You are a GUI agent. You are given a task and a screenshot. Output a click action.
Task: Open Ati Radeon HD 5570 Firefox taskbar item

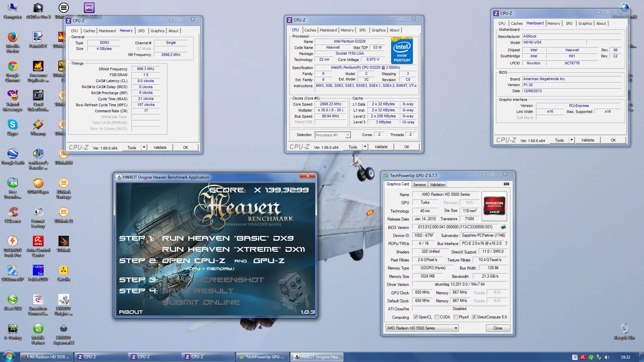pos(46,357)
